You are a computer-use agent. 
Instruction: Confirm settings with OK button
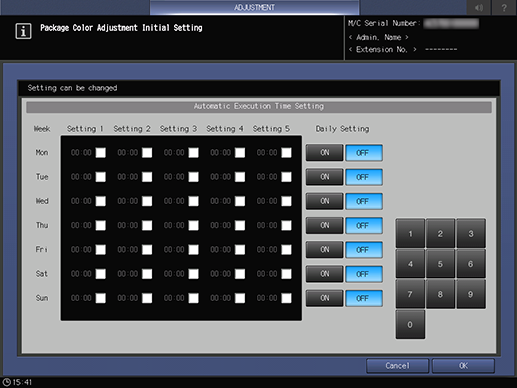coord(463,366)
